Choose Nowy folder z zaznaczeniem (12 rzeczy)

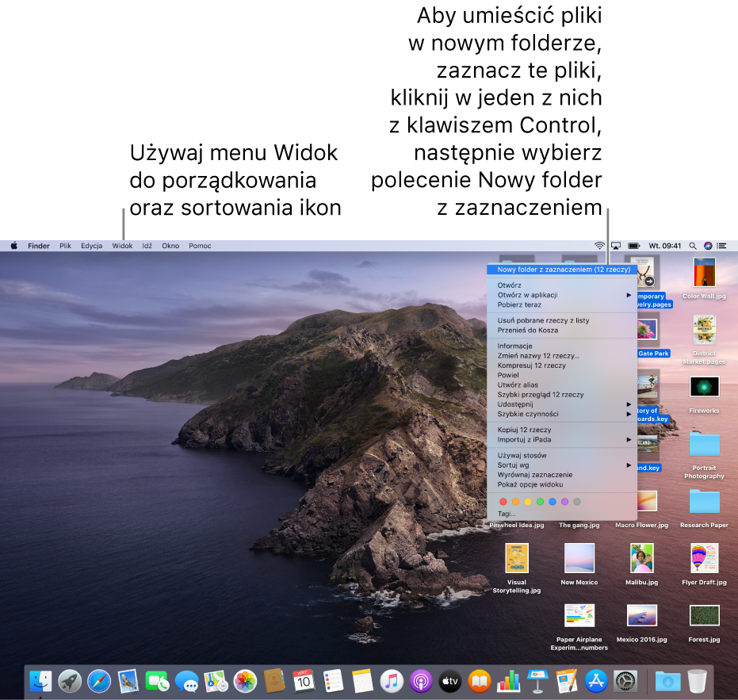(562, 270)
